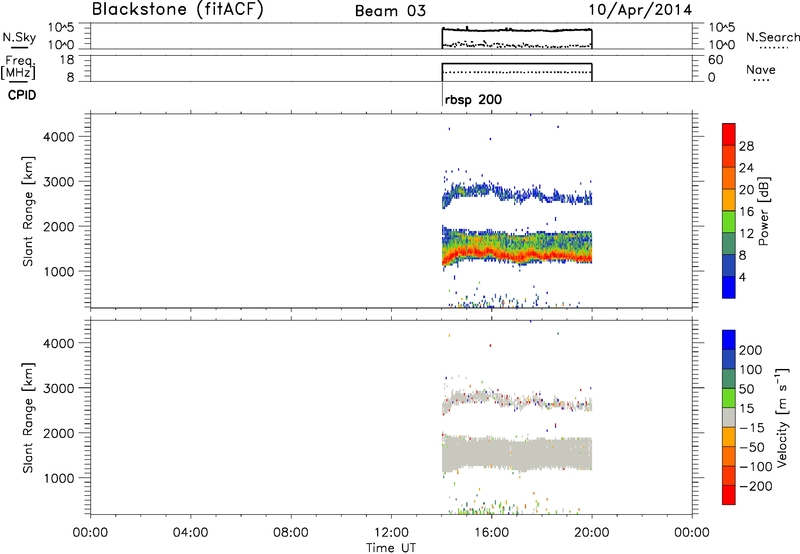The width and height of the screenshot is (800, 554).
Task: Click the 'Slant Range [km]' label of Velocity panel
Action: (x=28, y=418)
